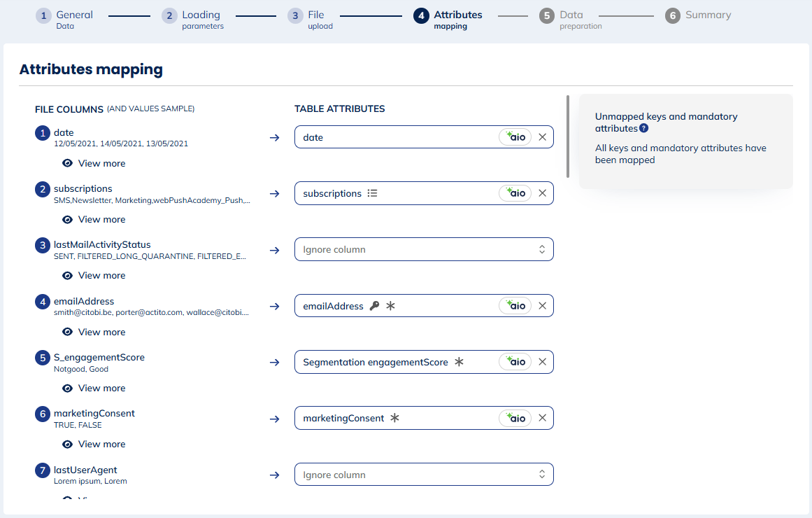The image size is (812, 518).
Task: Click the mandatory asterisk icon on emailAddress
Action: click(390, 305)
